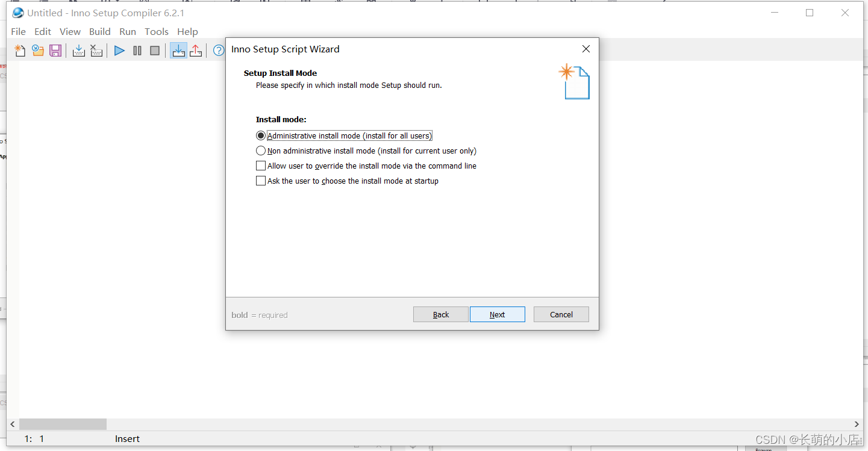
Task: Open a script file via folder icon
Action: (38, 51)
